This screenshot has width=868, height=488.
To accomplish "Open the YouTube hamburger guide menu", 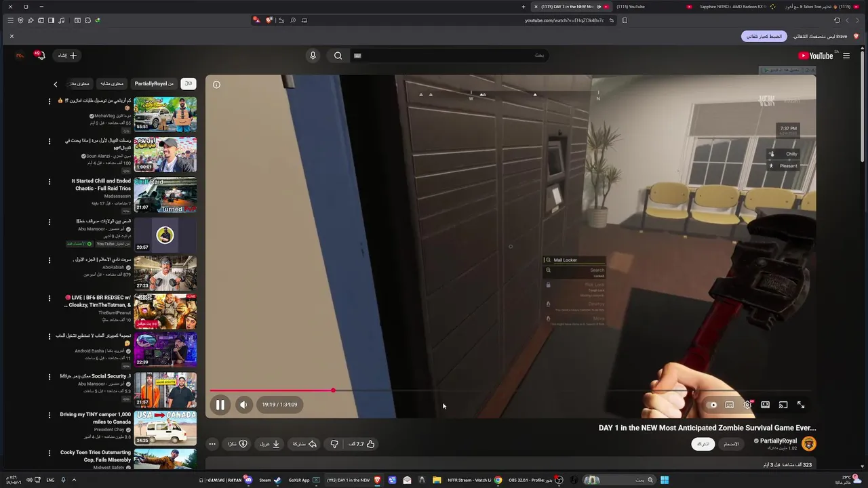I will click(846, 56).
